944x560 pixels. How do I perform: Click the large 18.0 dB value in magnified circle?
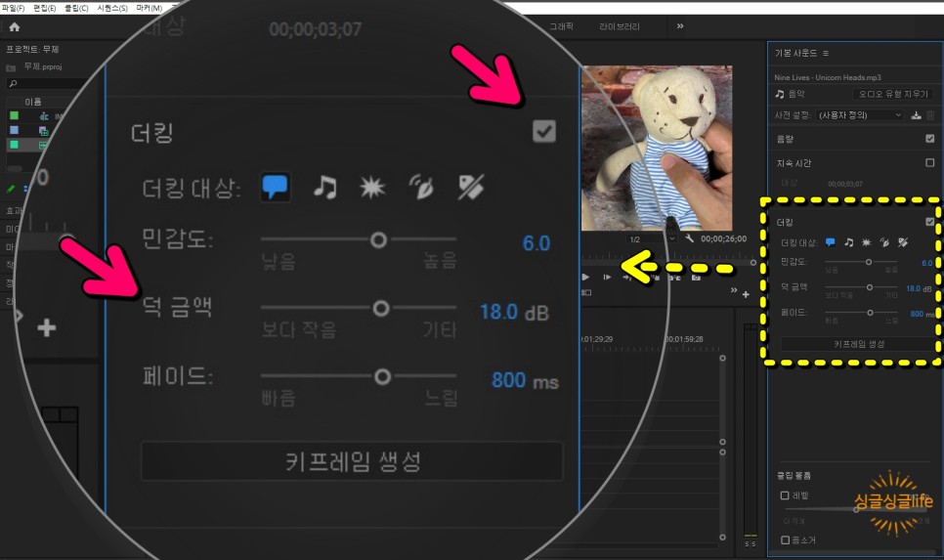(x=514, y=313)
